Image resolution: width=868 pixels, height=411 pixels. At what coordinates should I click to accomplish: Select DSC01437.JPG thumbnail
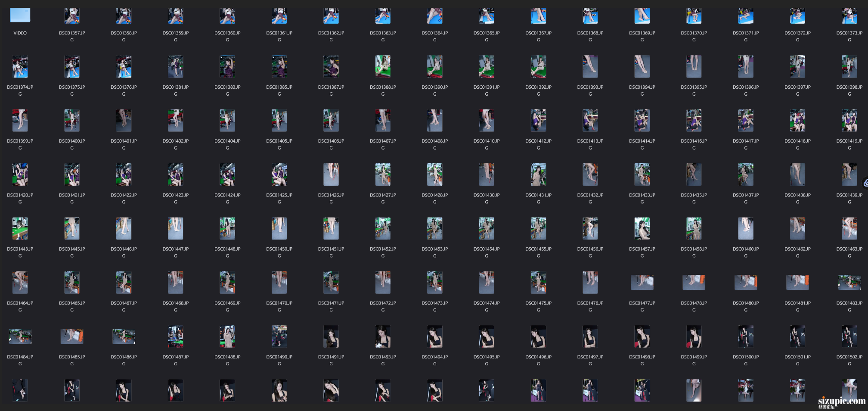pos(746,174)
